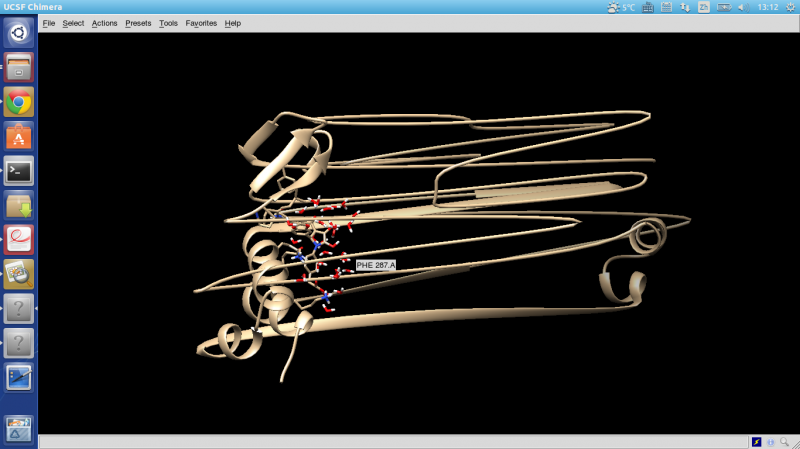Viewport: 800px width, 449px height.
Task: Focus the running app with question mark icon
Action: pos(19,309)
